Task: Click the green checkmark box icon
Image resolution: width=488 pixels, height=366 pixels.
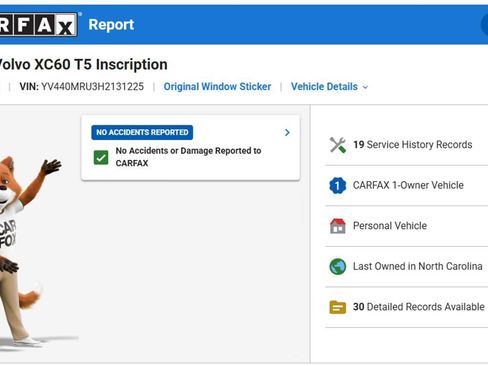Action: (x=101, y=158)
